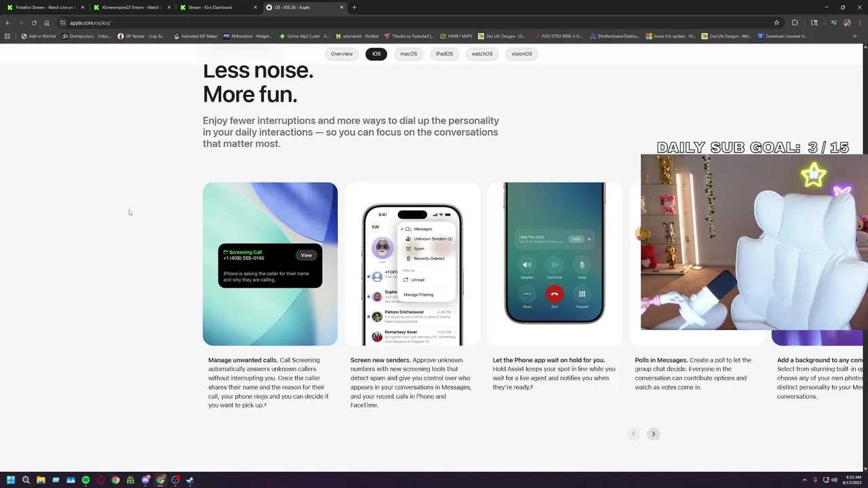Viewport: 868px width, 488px height.
Task: Go to the browser Home page
Action: point(47,22)
